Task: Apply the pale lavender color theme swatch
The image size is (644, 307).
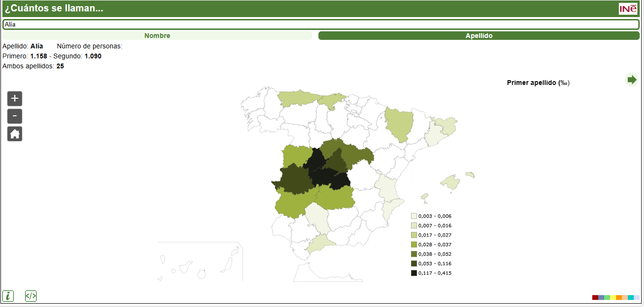Action: click(637, 298)
